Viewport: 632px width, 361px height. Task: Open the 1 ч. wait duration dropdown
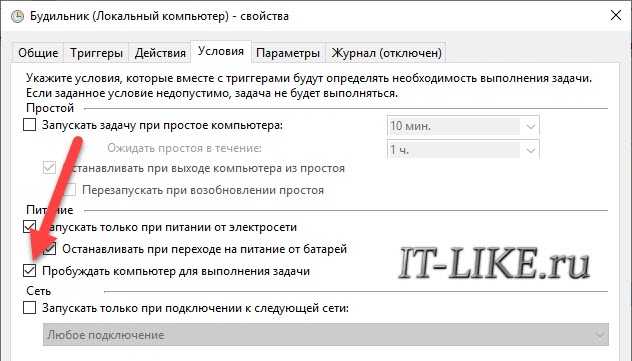[463, 150]
